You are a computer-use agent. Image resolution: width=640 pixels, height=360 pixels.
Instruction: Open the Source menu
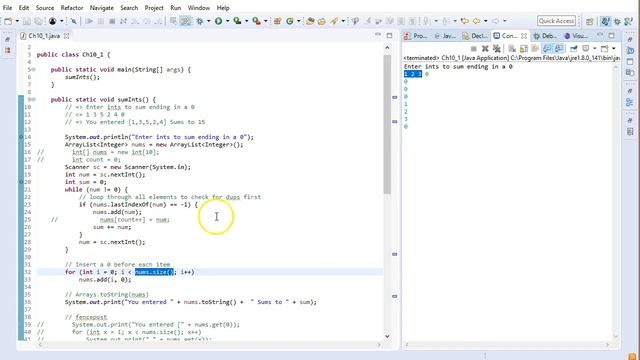[45, 8]
